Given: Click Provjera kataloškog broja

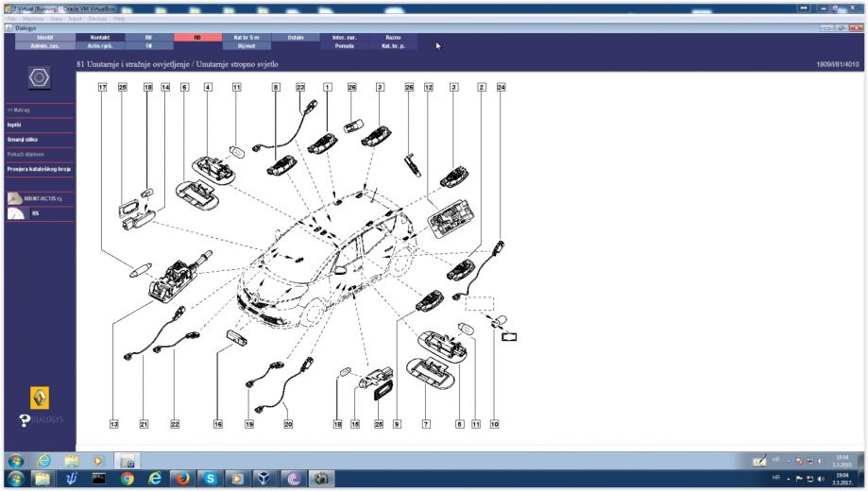Looking at the screenshot, I should pyautogui.click(x=39, y=169).
